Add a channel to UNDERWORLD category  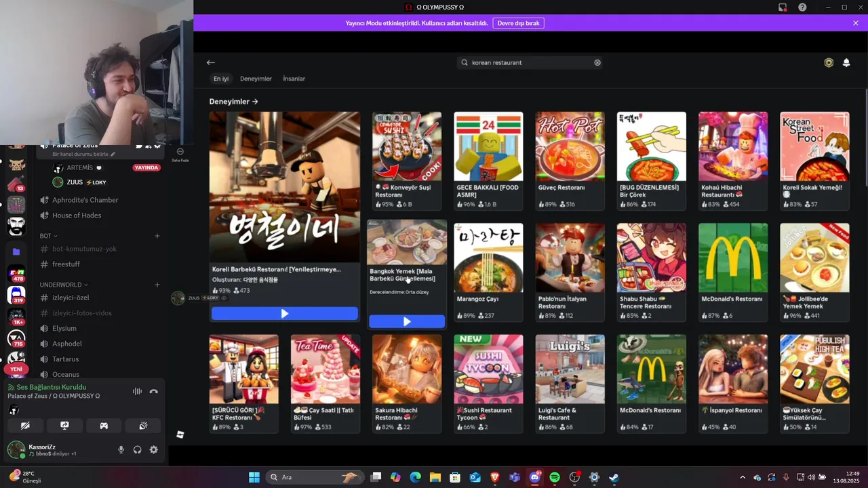click(x=157, y=285)
